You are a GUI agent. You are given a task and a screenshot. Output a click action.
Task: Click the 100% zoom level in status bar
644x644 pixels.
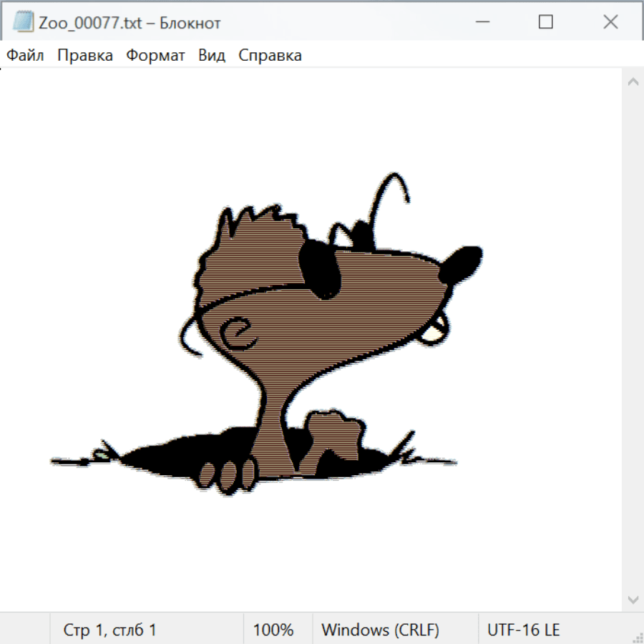point(273,630)
